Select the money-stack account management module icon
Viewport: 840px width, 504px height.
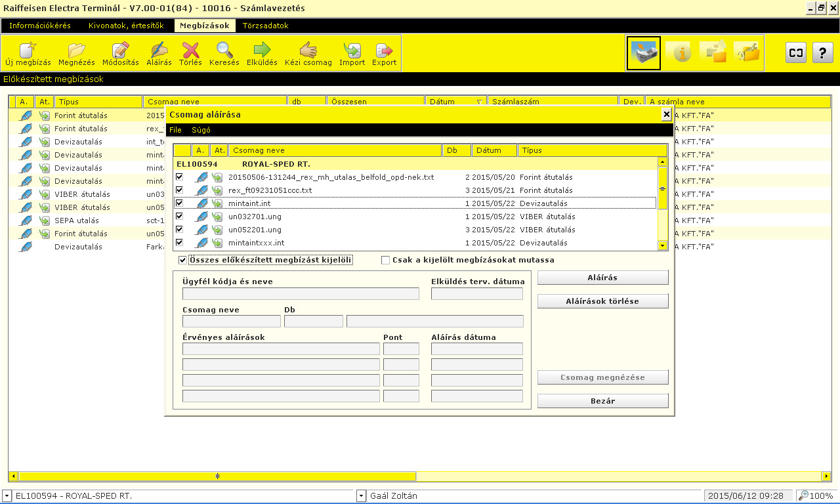point(644,53)
